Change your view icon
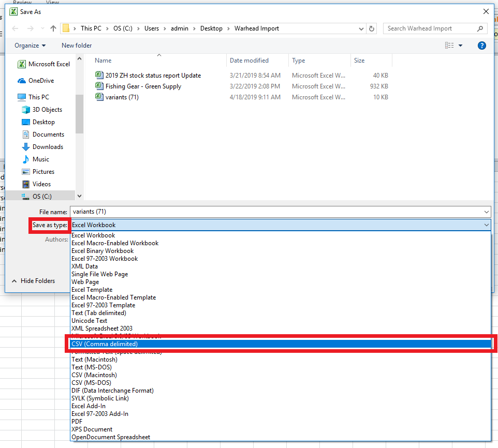Screen dimensions: 498x448 (x=449, y=46)
